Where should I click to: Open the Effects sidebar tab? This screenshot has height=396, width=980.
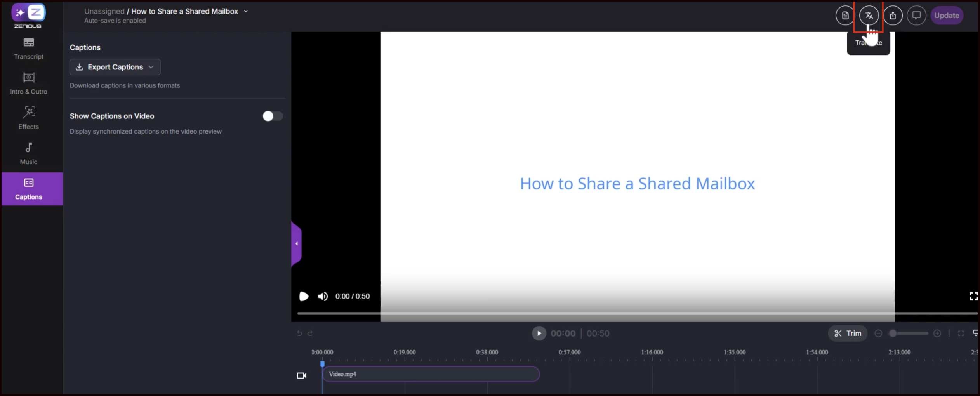28,118
